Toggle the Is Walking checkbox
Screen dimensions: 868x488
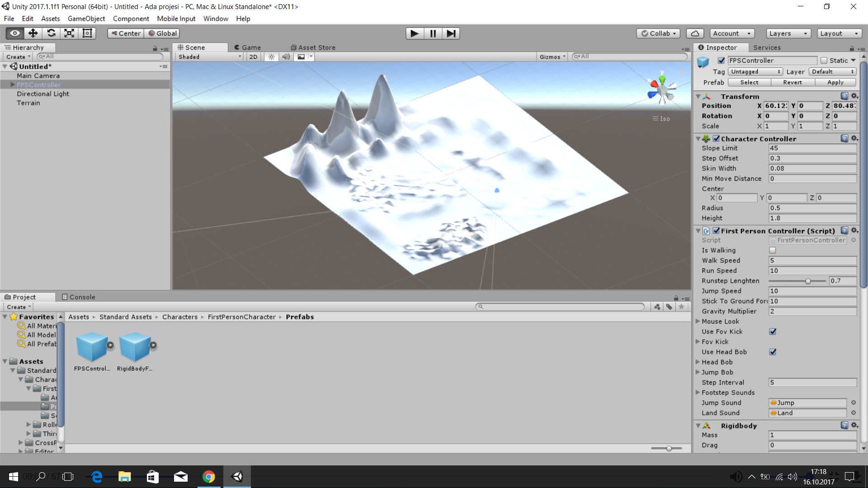point(773,250)
